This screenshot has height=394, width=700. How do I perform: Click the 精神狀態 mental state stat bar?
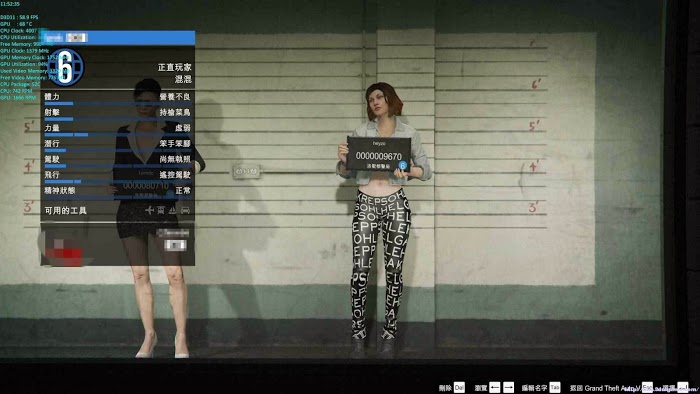point(118,197)
